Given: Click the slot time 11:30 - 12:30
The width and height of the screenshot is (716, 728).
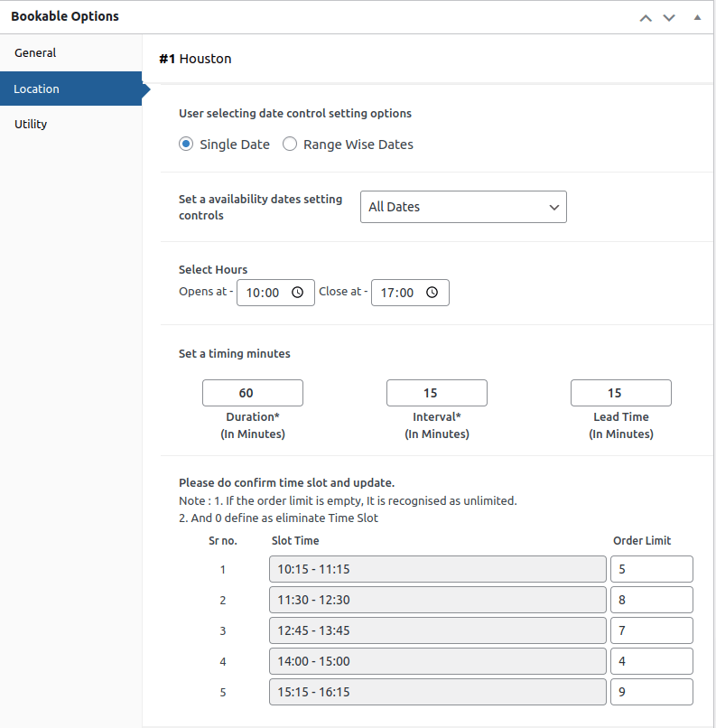Looking at the screenshot, I should pos(437,600).
